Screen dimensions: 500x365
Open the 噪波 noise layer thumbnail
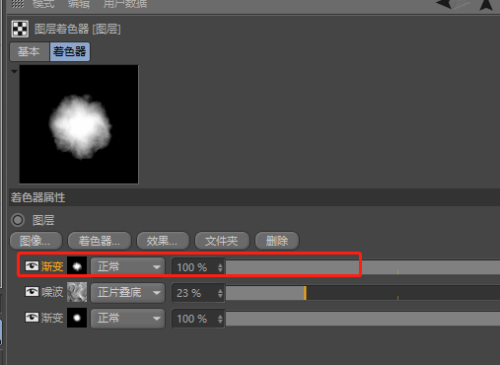pyautogui.click(x=77, y=292)
